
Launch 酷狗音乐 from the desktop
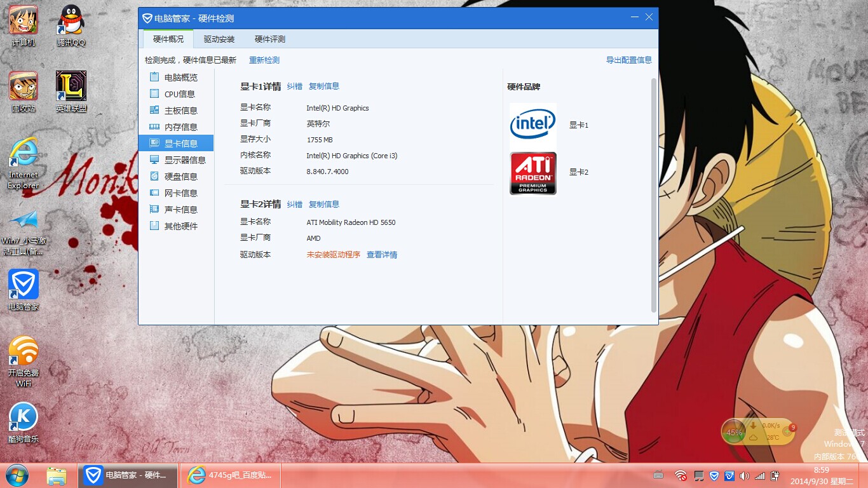point(24,423)
